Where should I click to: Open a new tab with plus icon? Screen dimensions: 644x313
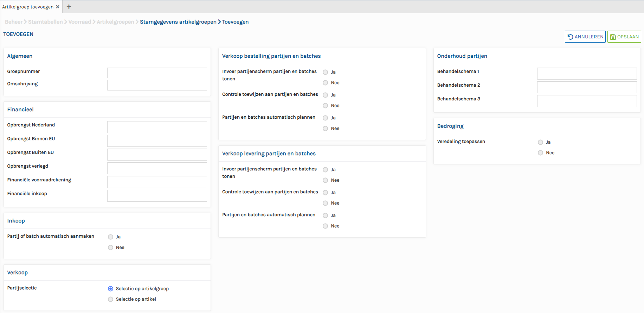click(69, 7)
